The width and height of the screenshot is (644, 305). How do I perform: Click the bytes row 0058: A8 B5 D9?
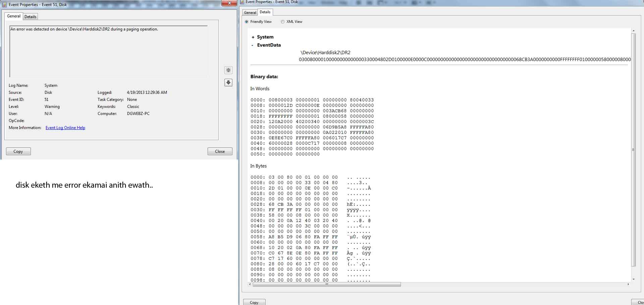311,237
